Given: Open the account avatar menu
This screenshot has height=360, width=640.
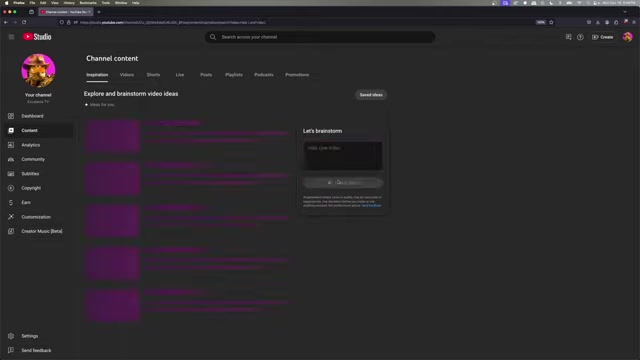Looking at the screenshot, I should tap(627, 37).
